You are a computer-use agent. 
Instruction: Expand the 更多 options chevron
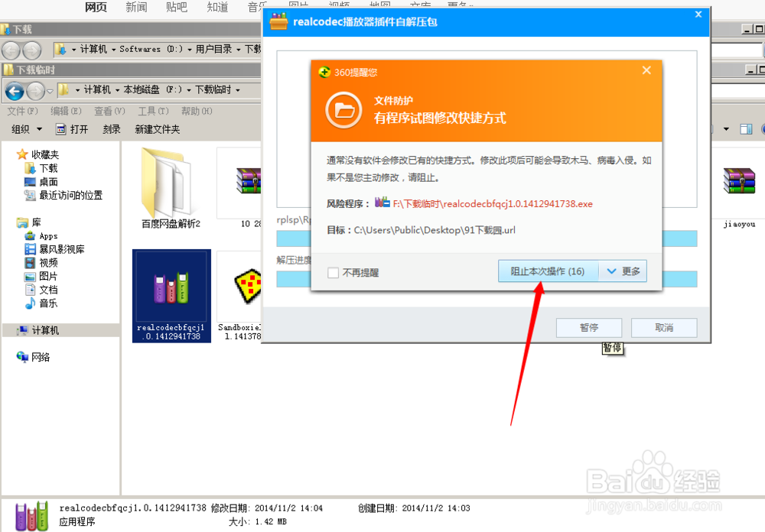click(622, 271)
